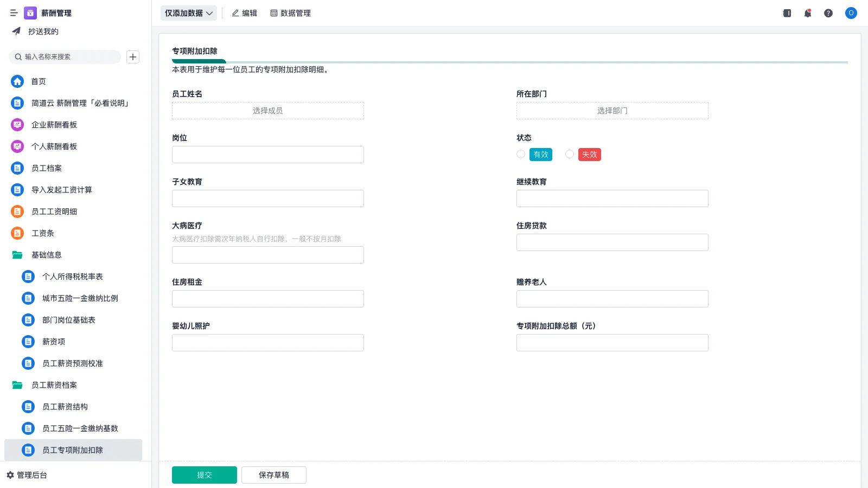
Task: Click the 薪酬管理 app icon
Action: (30, 13)
